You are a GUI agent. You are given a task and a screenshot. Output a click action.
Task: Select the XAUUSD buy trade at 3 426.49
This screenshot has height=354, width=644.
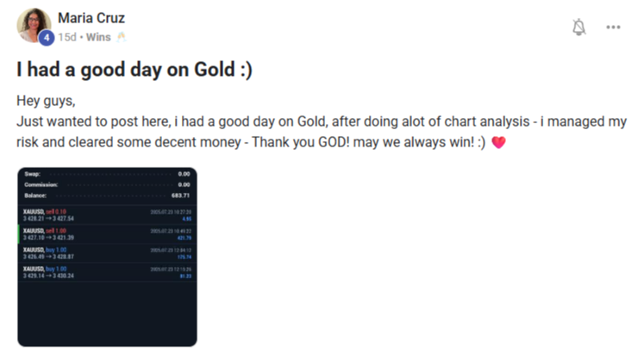pyautogui.click(x=107, y=253)
